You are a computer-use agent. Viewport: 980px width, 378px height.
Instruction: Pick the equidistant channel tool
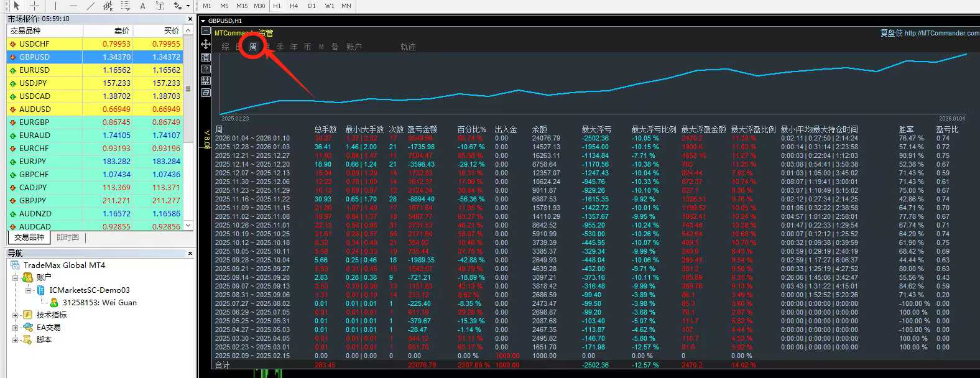108,6
